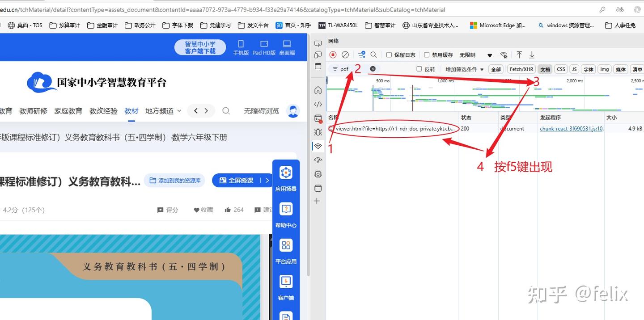Open the Inspect element picker tool
Viewport: 644px width, 320px height.
point(318,43)
